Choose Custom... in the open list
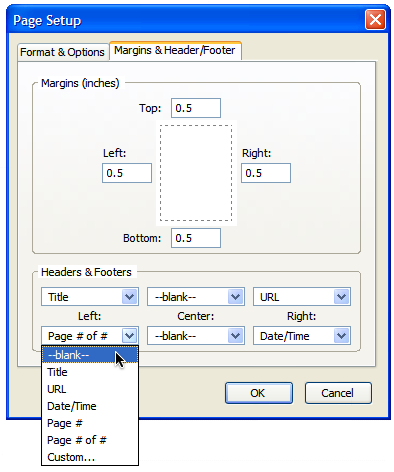 [90, 457]
